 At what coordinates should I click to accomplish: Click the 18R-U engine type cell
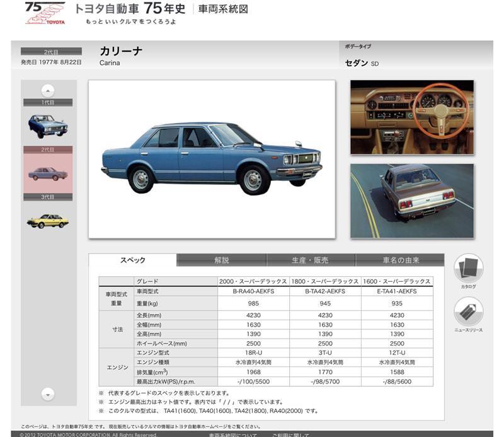(253, 353)
